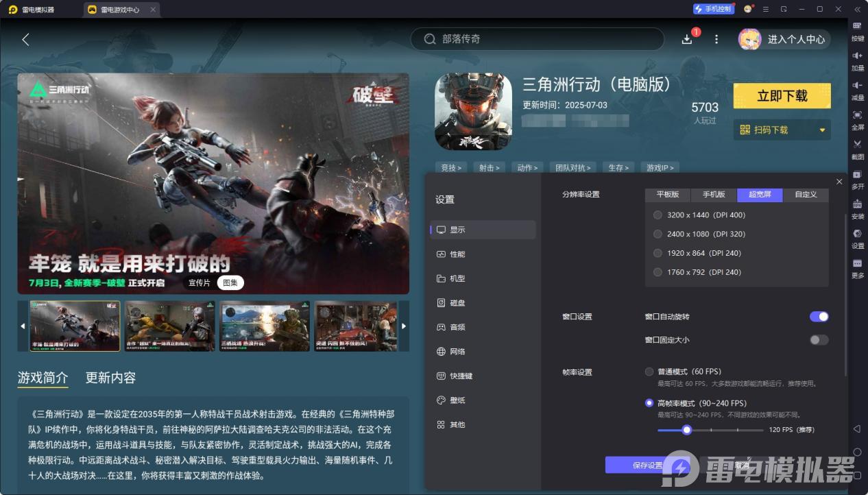868x495 pixels.
Task: Open 网络 settings section
Action: tap(483, 352)
